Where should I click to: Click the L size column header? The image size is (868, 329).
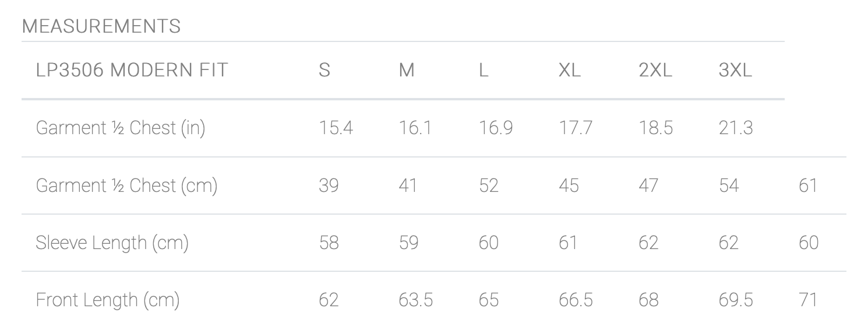484,71
